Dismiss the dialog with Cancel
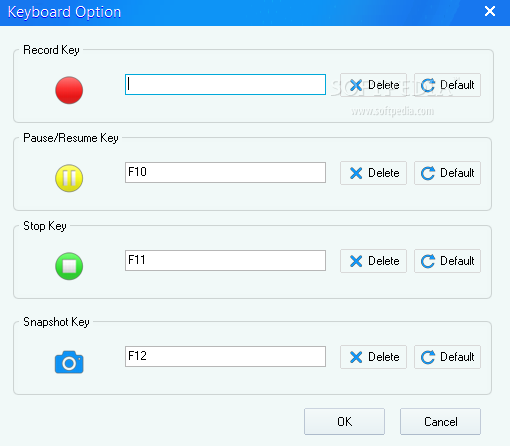Image resolution: width=510 pixels, height=446 pixels. [440, 422]
